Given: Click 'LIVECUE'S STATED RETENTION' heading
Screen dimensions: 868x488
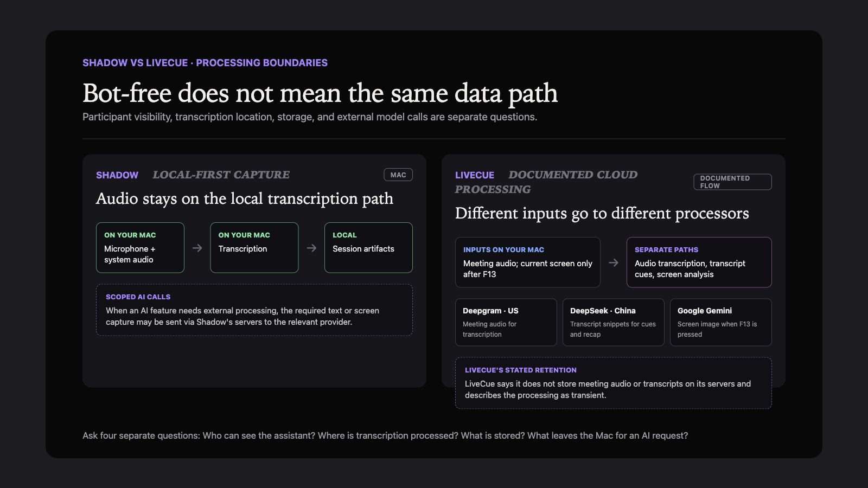Looking at the screenshot, I should coord(521,370).
